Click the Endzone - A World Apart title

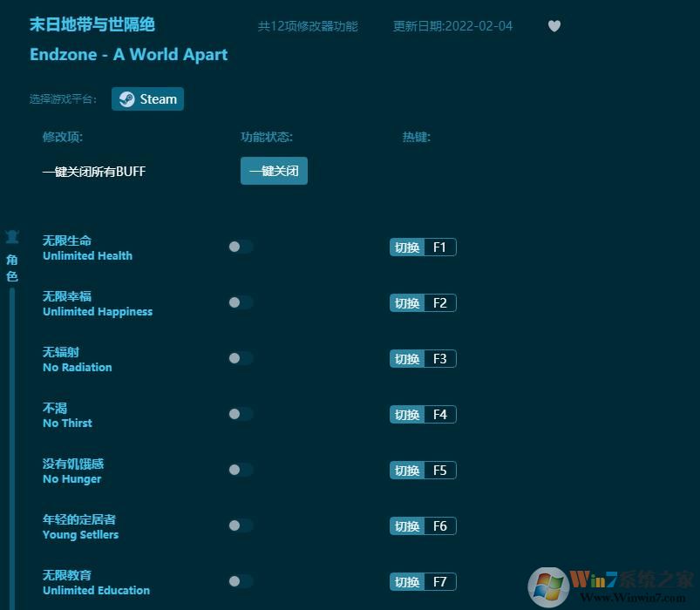pos(129,54)
